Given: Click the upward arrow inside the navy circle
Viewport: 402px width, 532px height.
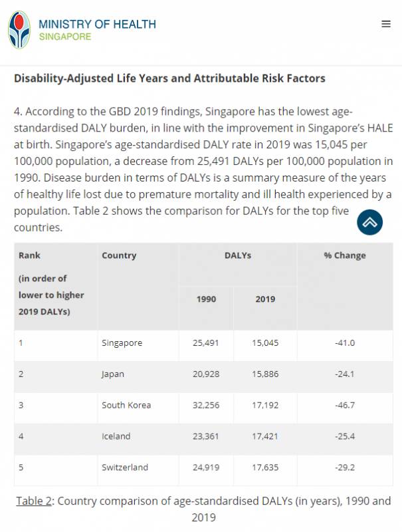Looking at the screenshot, I should tap(369, 221).
